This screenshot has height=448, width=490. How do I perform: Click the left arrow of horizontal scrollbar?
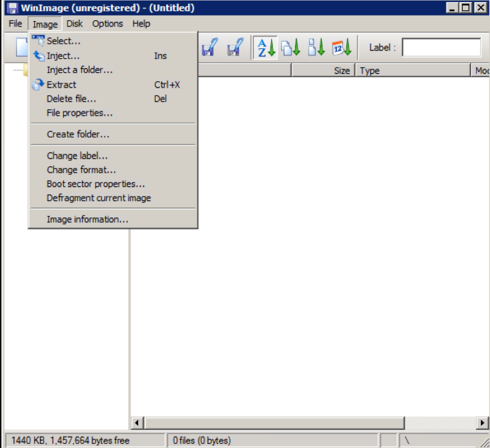point(137,423)
